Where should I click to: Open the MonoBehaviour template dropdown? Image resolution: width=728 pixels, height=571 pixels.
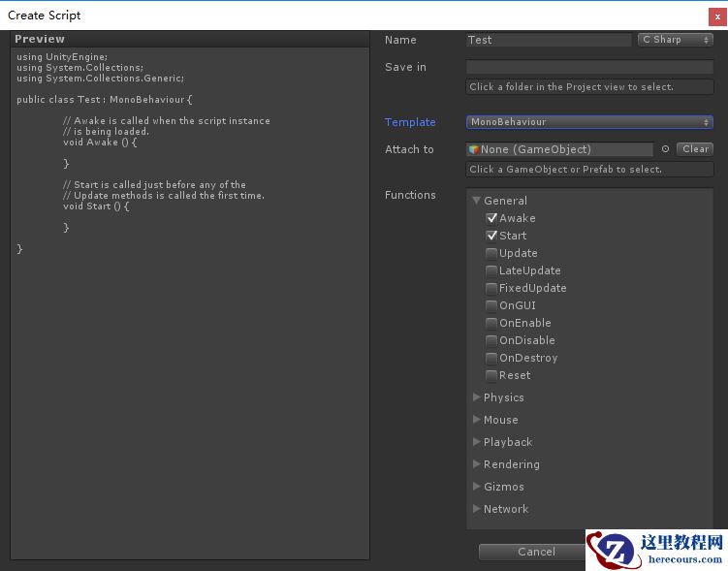click(x=589, y=122)
